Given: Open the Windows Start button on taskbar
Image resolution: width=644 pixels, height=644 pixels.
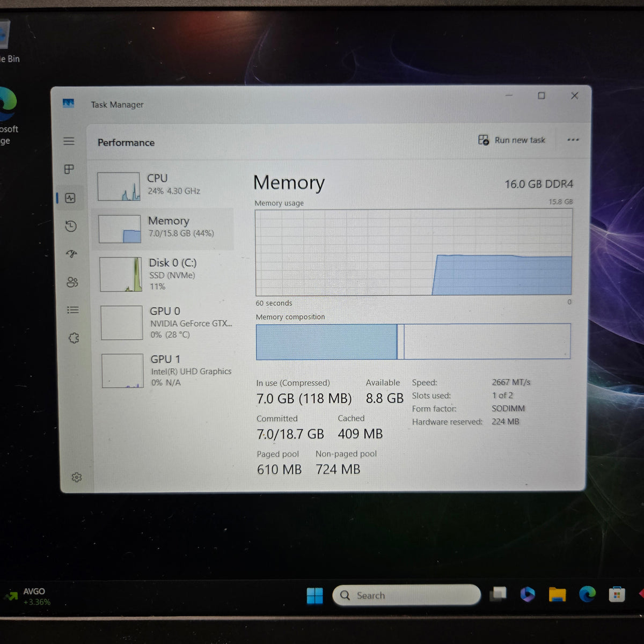Looking at the screenshot, I should 314,596.
